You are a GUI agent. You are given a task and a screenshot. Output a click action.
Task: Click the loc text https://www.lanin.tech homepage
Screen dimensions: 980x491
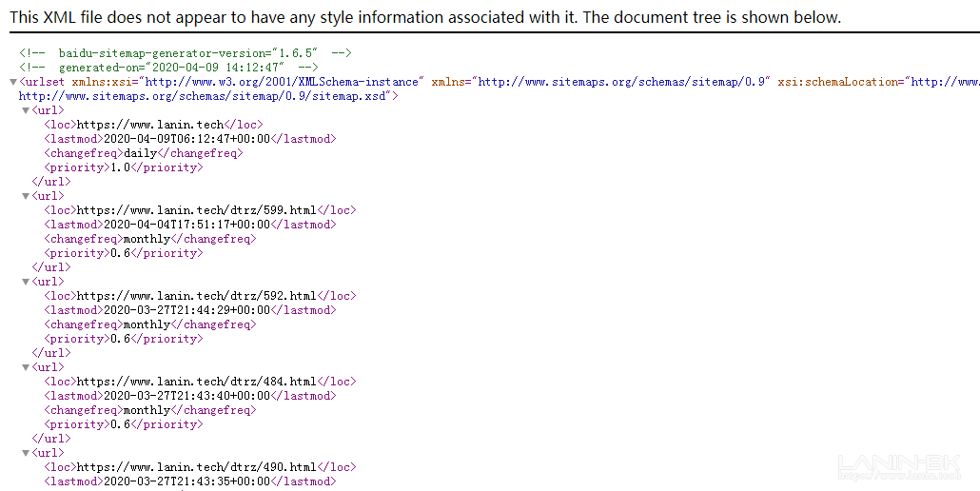150,125
